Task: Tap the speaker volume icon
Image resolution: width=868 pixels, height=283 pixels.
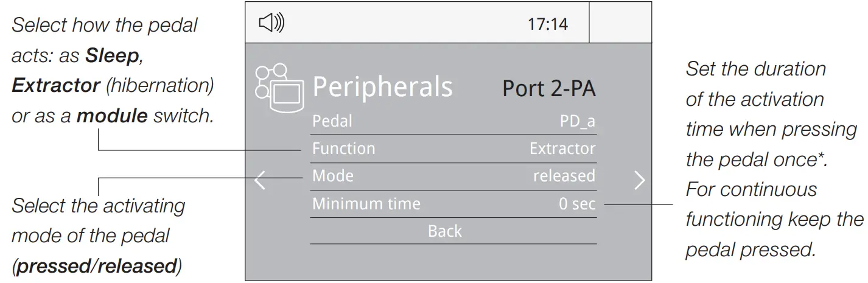Action: click(271, 24)
